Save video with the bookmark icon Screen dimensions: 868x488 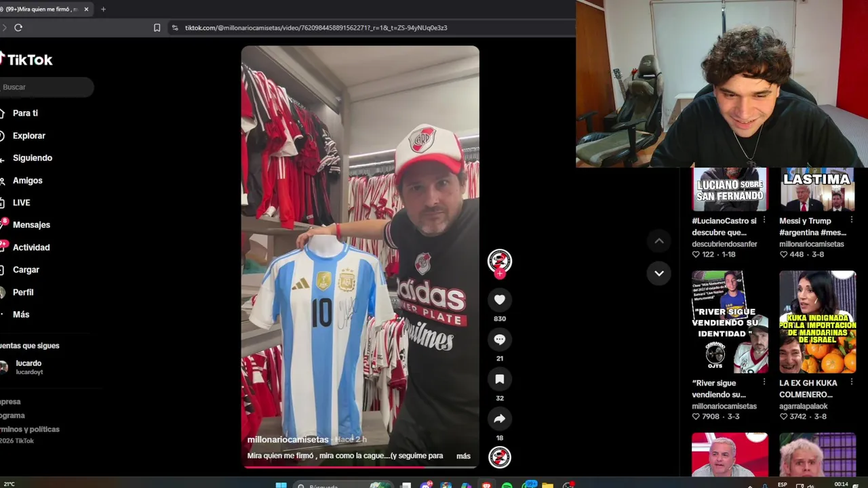pyautogui.click(x=500, y=379)
